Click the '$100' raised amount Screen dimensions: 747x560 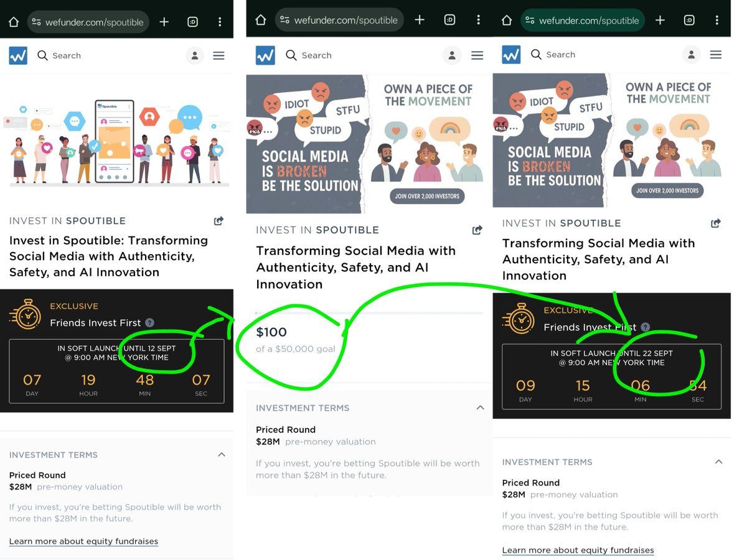271,332
